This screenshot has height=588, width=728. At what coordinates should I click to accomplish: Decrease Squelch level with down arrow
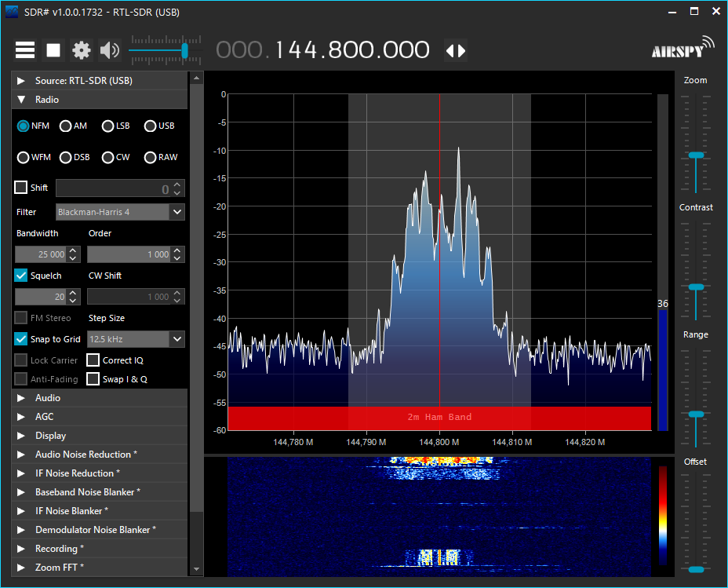(x=73, y=301)
